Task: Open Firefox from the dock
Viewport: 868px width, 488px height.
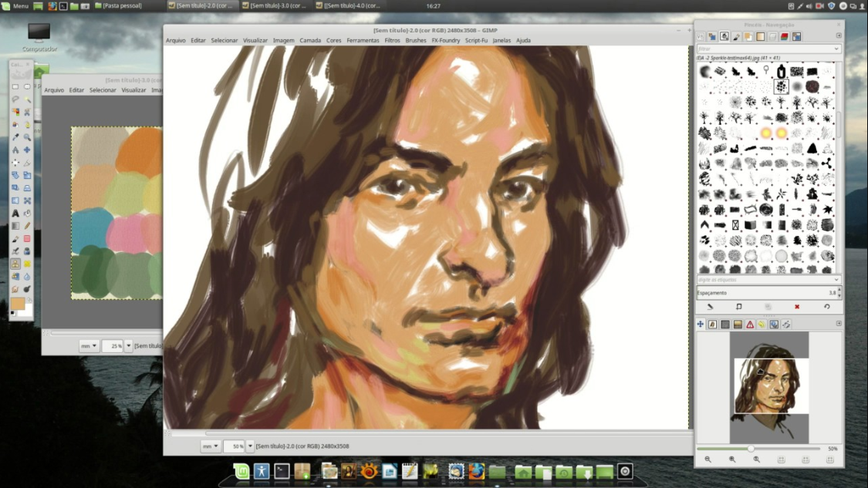Action: click(x=476, y=471)
